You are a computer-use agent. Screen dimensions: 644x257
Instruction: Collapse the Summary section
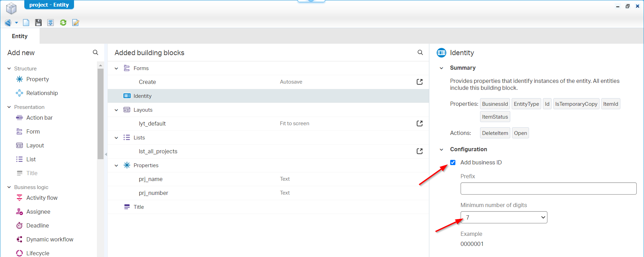[441, 68]
